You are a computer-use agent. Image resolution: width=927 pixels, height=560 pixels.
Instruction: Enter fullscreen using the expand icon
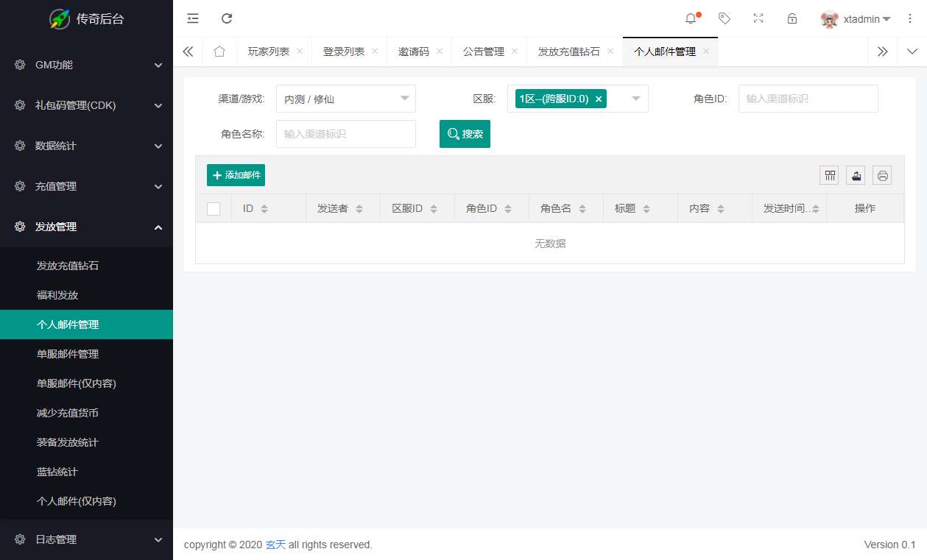point(758,18)
